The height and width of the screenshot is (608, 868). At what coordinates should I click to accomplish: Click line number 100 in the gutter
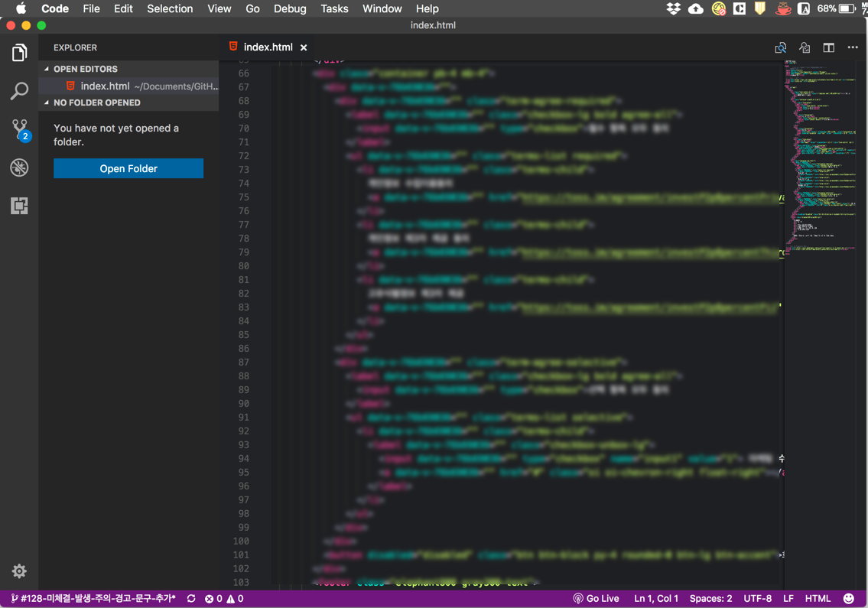(241, 541)
